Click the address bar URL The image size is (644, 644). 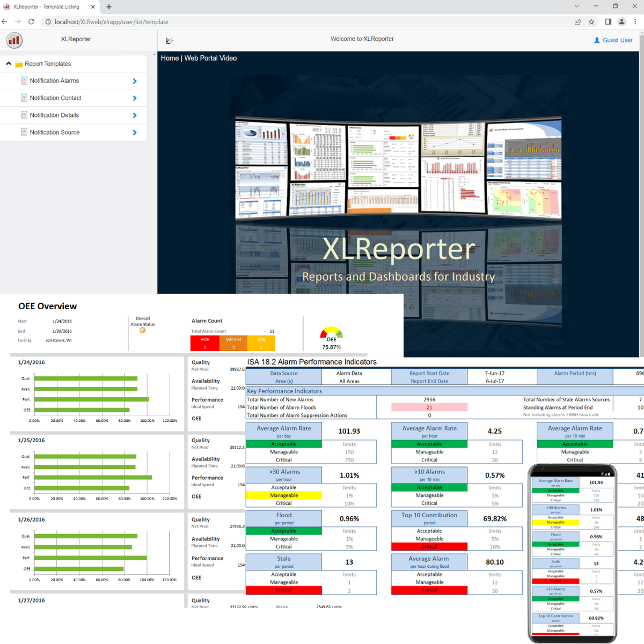[112, 22]
